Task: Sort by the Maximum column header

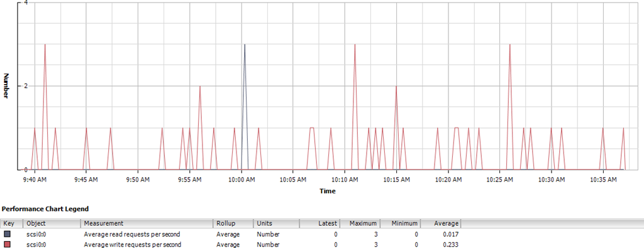Action: click(360, 224)
